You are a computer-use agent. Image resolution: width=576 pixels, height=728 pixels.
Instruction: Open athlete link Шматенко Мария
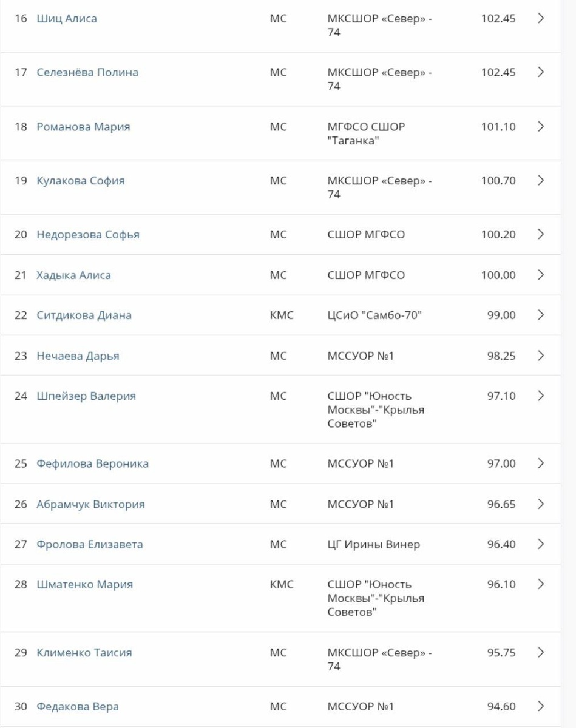pyautogui.click(x=84, y=584)
